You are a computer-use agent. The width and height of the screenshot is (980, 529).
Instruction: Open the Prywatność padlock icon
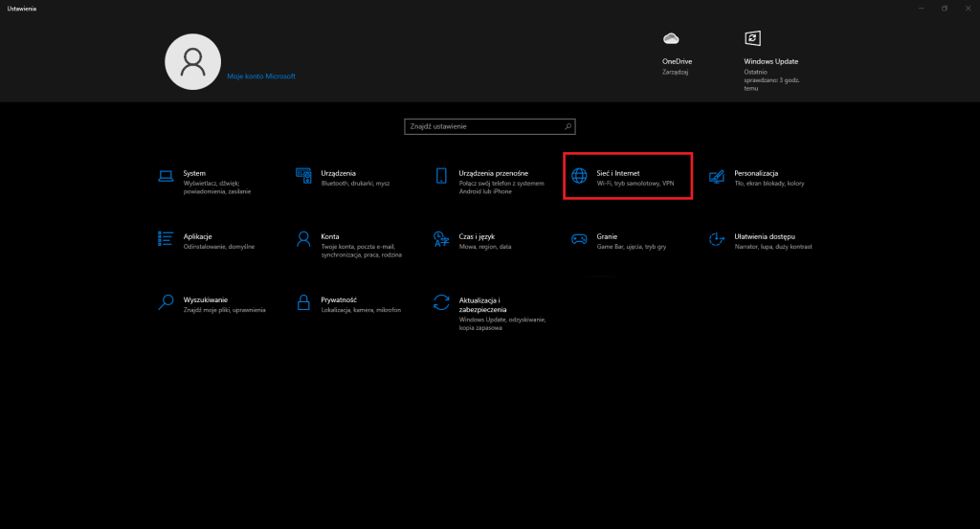[x=303, y=302]
